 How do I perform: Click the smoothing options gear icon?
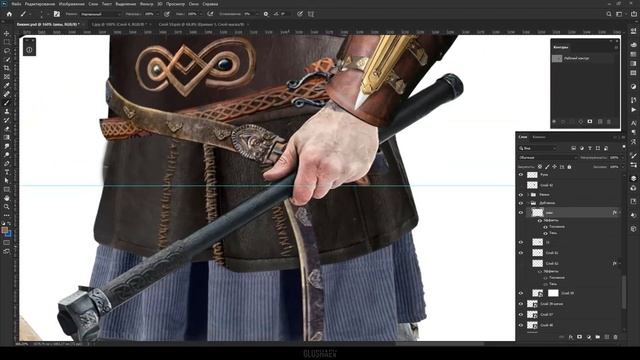(x=266, y=14)
